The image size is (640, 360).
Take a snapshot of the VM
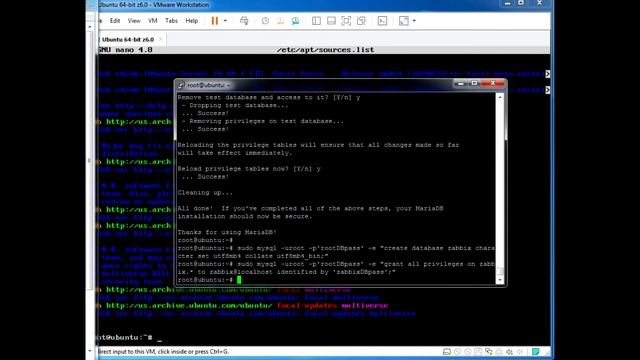(265, 21)
